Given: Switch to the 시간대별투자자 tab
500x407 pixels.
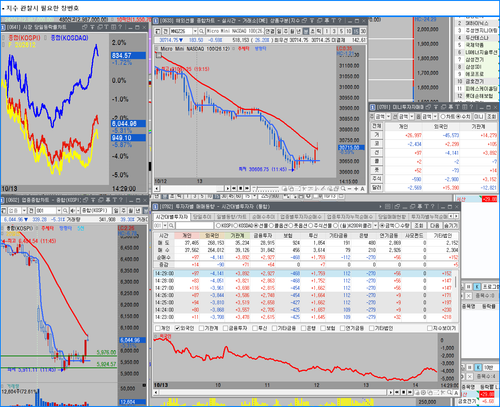Looking at the screenshot, I should [171, 217].
